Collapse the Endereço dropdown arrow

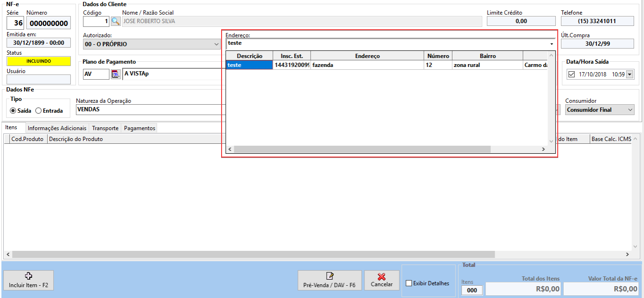pyautogui.click(x=552, y=44)
